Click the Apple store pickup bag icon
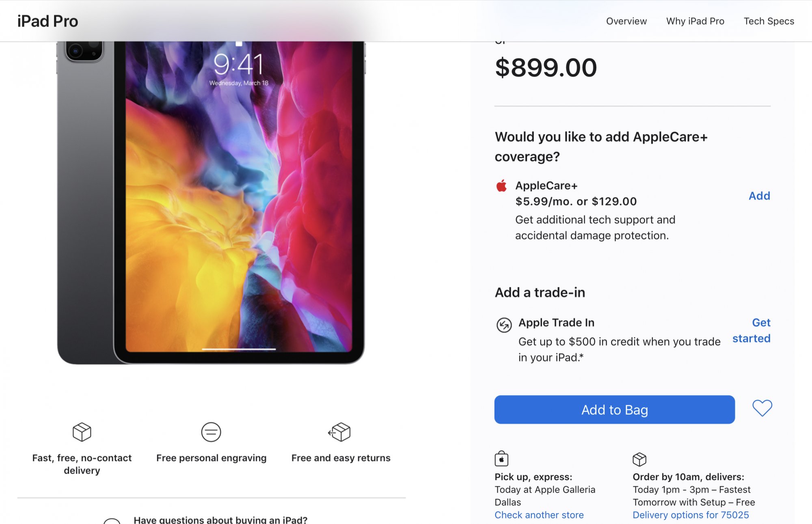Screen dimensions: 812x524 pos(501,459)
